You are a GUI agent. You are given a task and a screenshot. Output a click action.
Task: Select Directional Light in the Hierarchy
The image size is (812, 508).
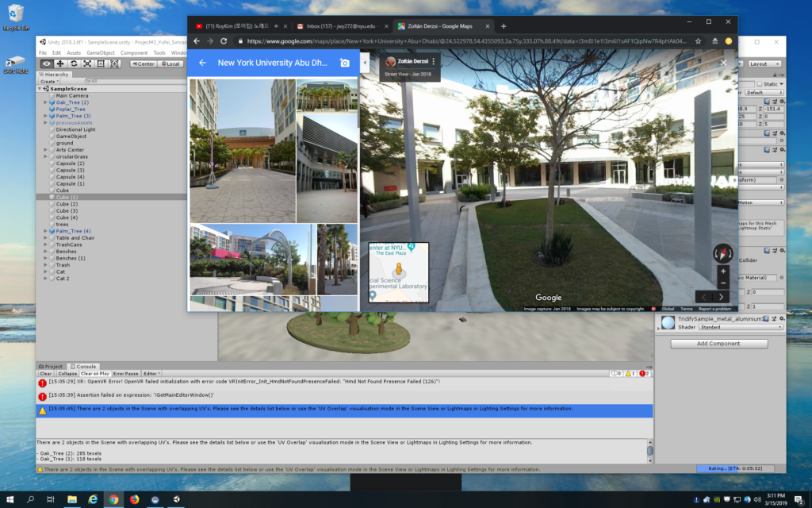click(x=75, y=129)
